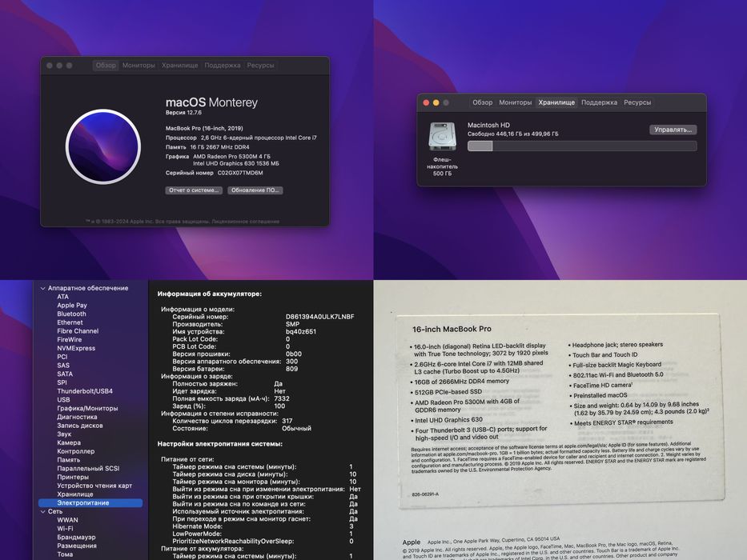Select Bluetooth in the sidebar
This screenshot has height=560, width=747.
tap(71, 314)
